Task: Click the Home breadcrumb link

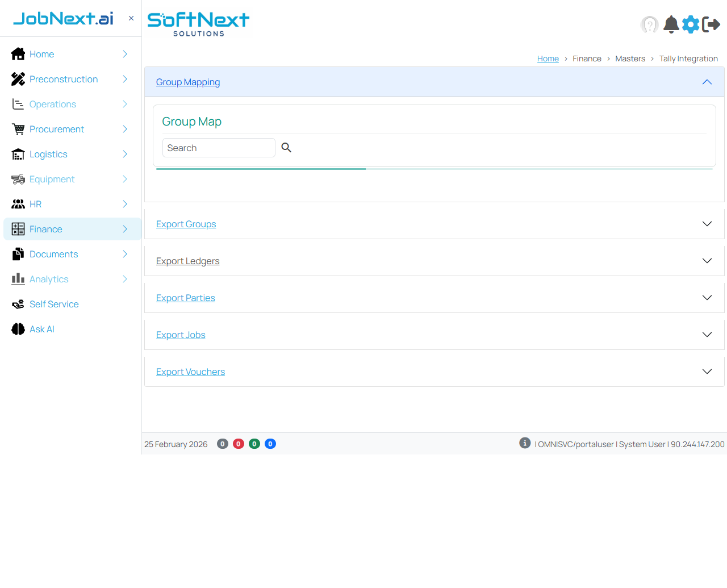Action: click(548, 59)
